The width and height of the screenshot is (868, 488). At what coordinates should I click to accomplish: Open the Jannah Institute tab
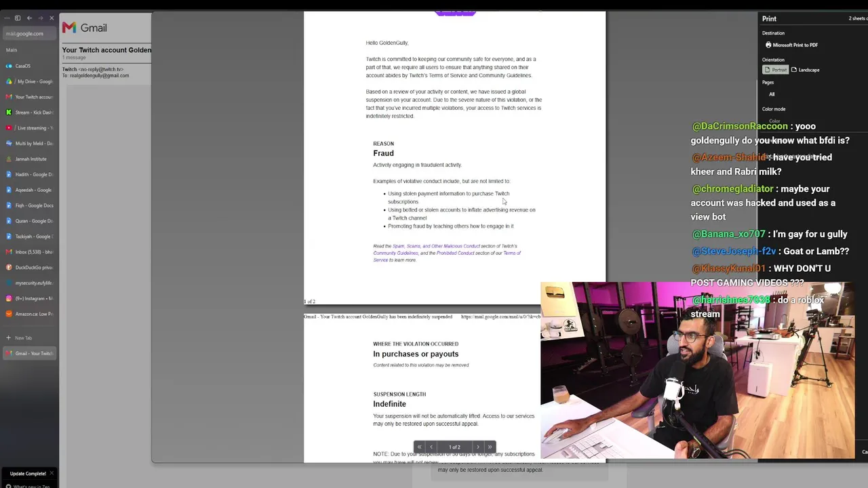(29, 159)
